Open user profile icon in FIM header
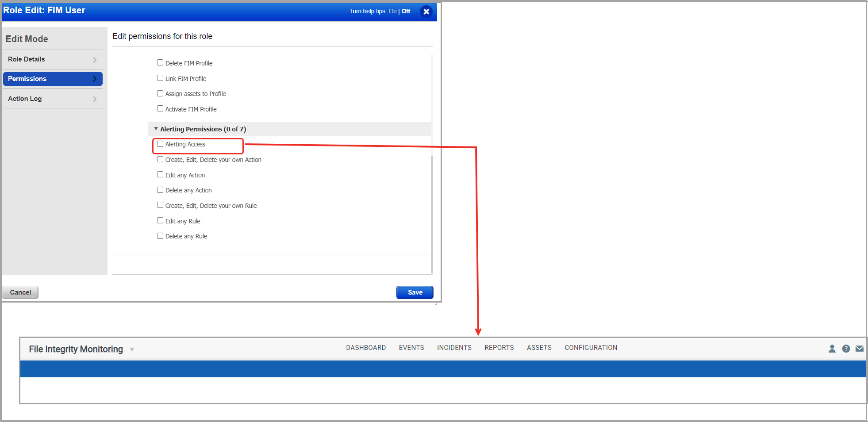 point(832,349)
